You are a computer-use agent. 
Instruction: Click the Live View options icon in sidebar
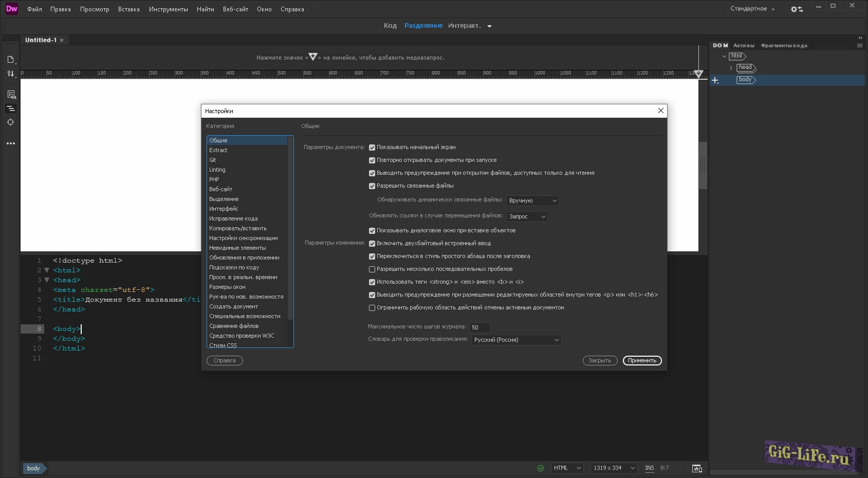(11, 95)
